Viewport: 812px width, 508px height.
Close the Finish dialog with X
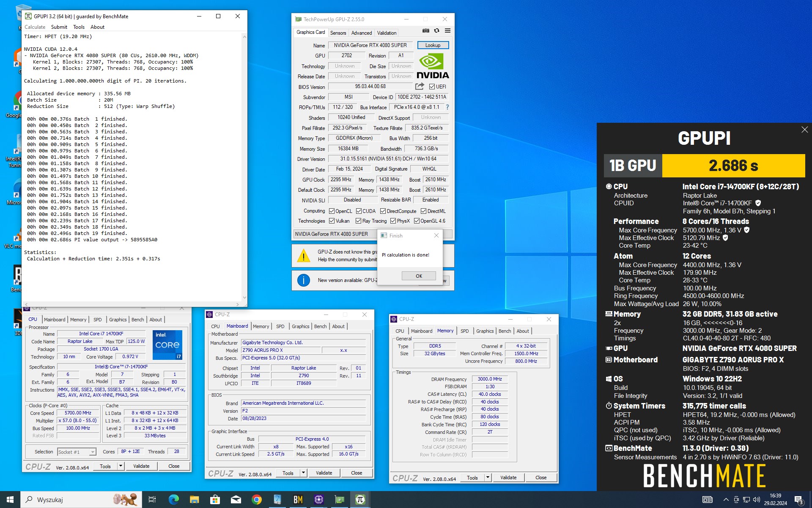pos(436,235)
